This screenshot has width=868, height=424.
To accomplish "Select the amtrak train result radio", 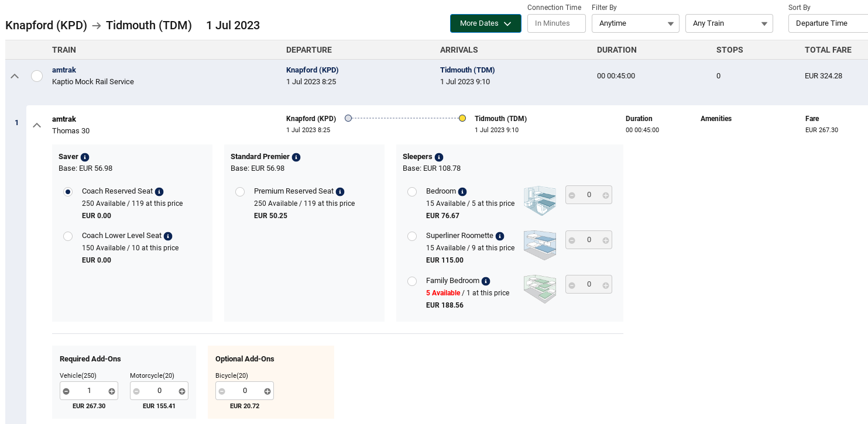I will tap(37, 76).
